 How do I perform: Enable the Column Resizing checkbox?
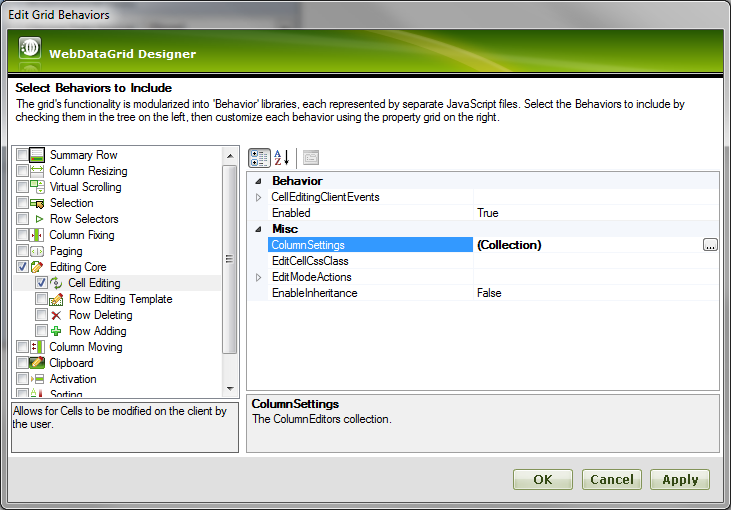click(22, 171)
